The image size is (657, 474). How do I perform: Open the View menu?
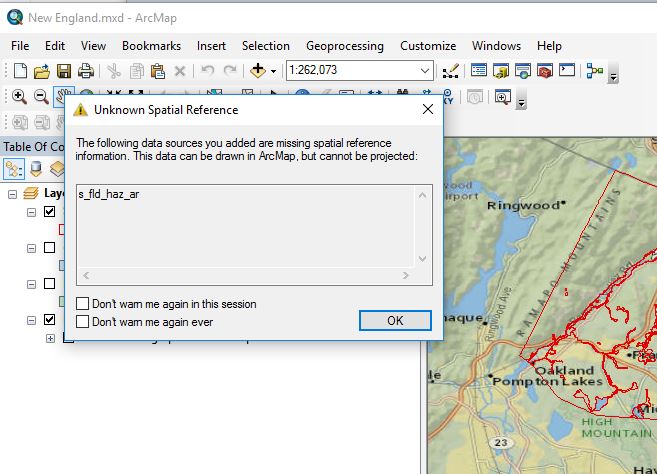coord(93,46)
